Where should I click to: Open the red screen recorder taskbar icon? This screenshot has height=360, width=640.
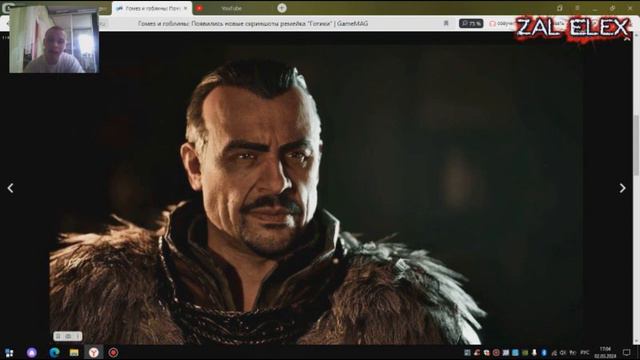pyautogui.click(x=113, y=353)
